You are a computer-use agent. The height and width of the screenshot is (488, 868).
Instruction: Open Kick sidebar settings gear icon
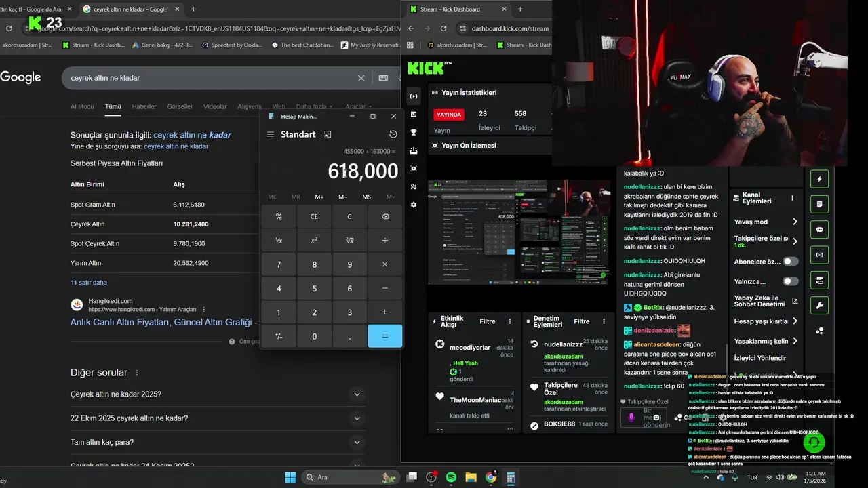(414, 205)
